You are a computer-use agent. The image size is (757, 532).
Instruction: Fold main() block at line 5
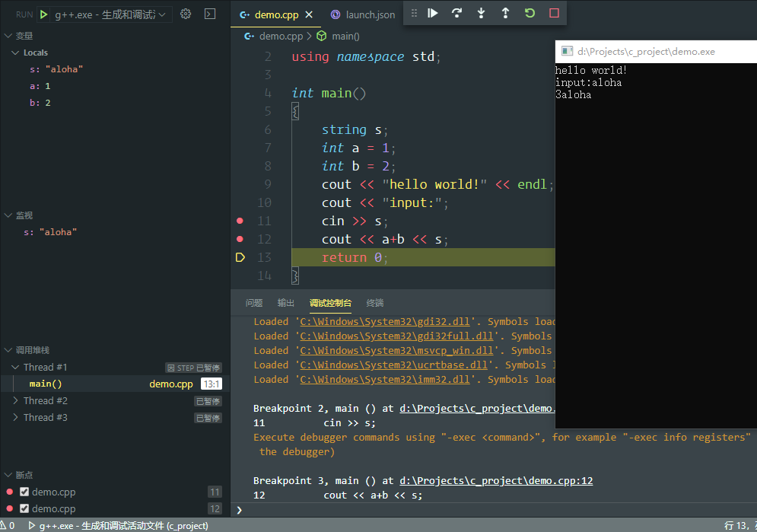[295, 112]
